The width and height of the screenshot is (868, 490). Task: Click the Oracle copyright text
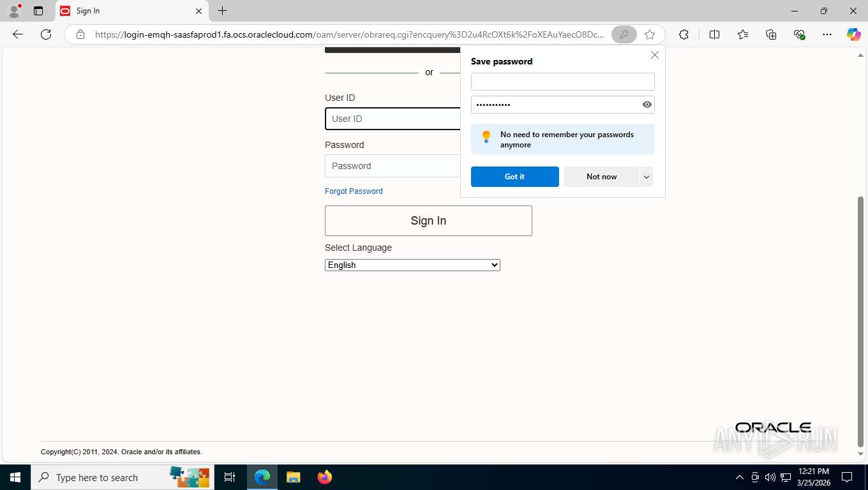point(121,452)
